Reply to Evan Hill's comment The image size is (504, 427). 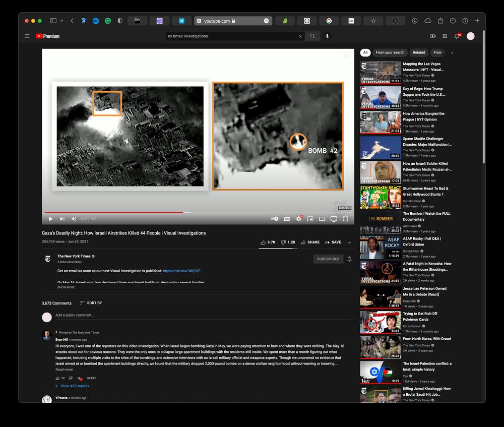(x=92, y=378)
